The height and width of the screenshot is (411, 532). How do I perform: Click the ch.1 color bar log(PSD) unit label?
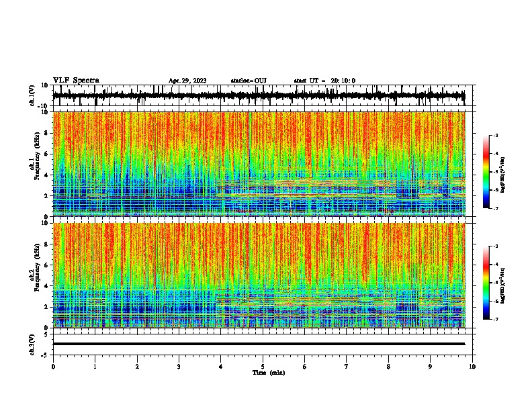[x=502, y=175]
